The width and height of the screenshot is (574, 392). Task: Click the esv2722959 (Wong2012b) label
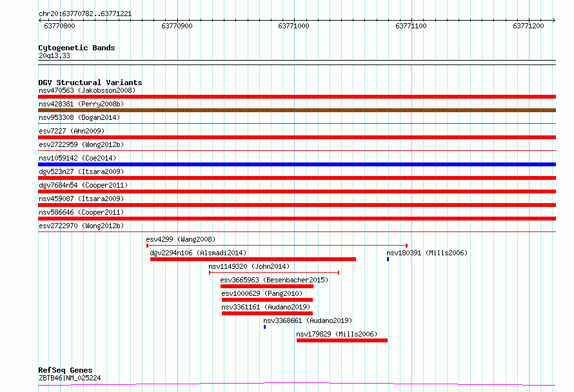click(81, 144)
